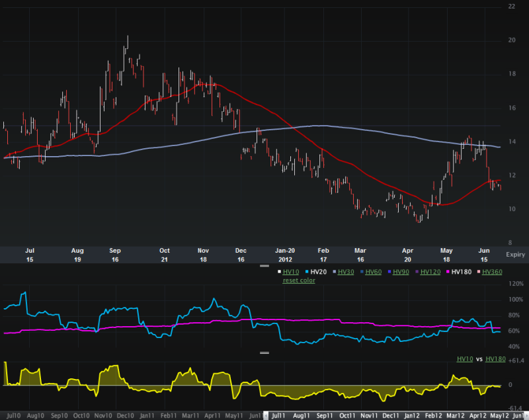Image resolution: width=529 pixels, height=420 pixels.
Task: Select the Apr 20 expiry date
Action: click(408, 255)
